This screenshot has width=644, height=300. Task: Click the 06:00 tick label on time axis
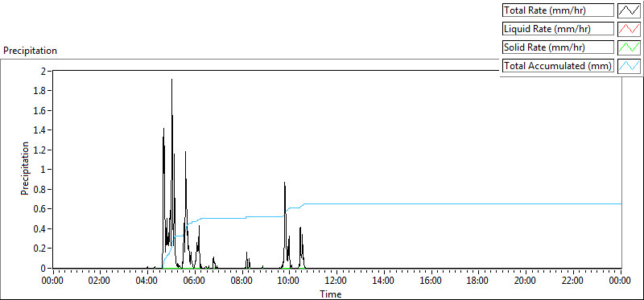click(x=194, y=282)
